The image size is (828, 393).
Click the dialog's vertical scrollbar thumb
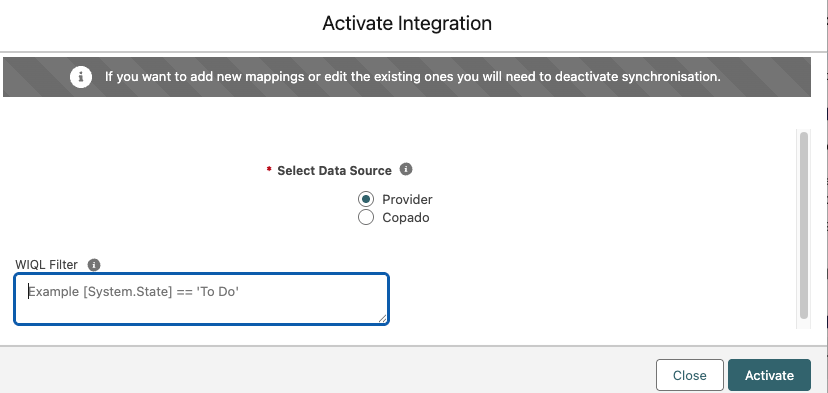(x=804, y=226)
